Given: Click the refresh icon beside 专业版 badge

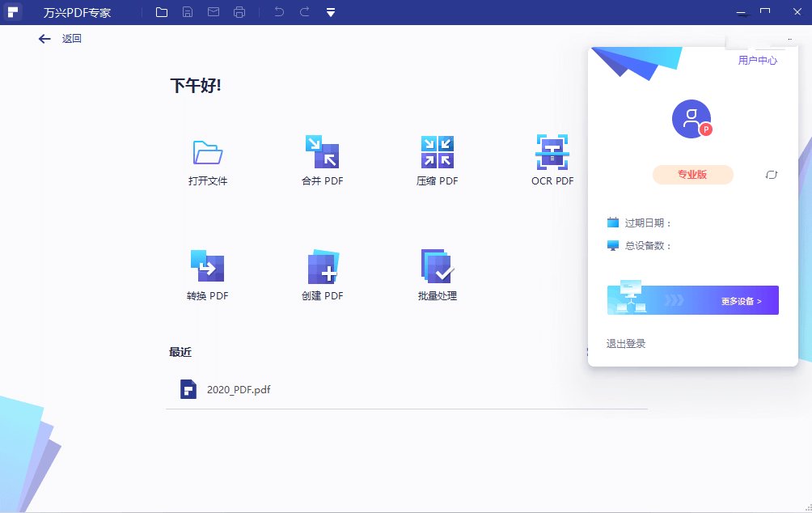Looking at the screenshot, I should [770, 175].
